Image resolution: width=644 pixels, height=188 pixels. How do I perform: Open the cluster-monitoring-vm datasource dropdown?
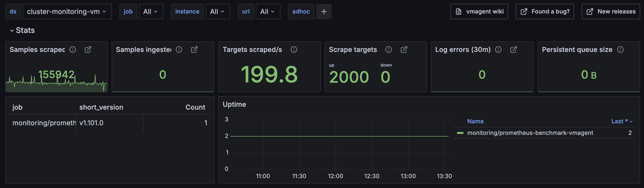pos(67,12)
